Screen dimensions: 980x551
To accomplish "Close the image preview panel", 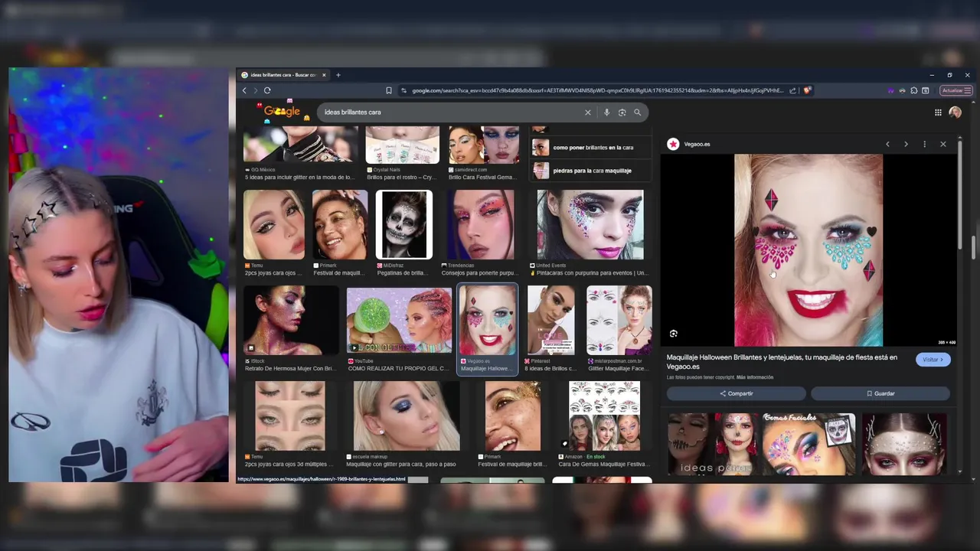I will point(943,144).
